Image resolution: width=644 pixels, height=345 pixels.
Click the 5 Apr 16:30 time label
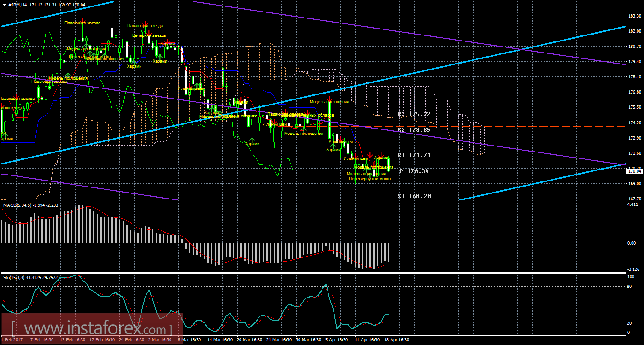tap(337, 340)
